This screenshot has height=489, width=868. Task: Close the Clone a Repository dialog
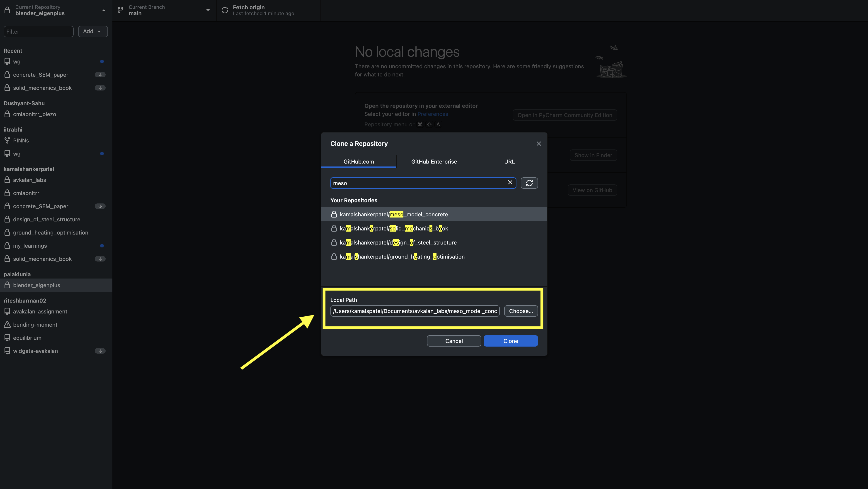click(538, 144)
